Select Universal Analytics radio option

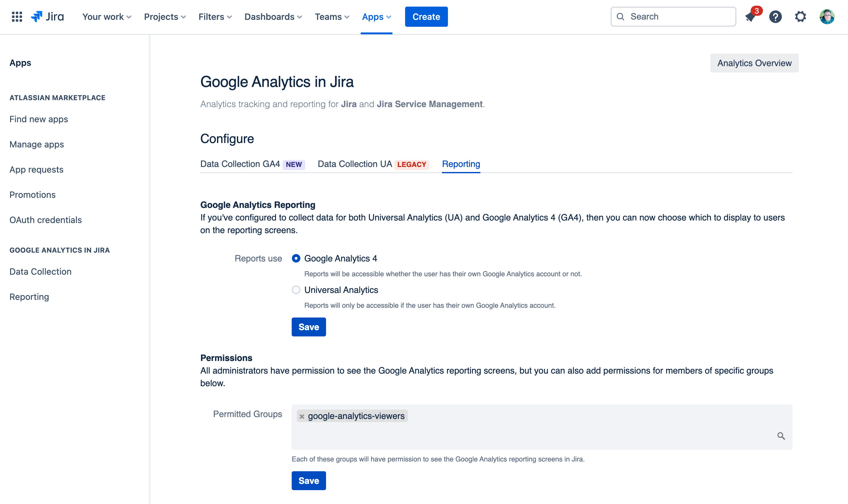click(296, 290)
